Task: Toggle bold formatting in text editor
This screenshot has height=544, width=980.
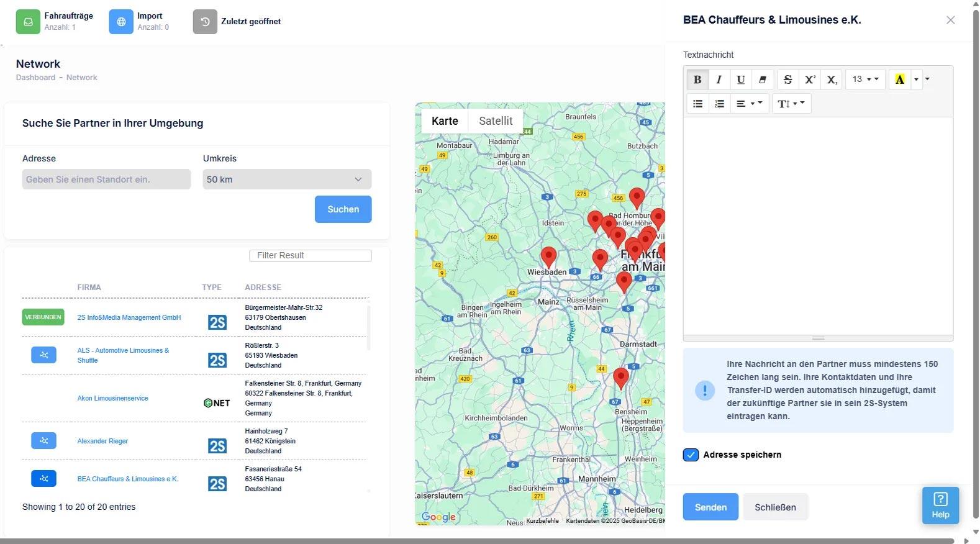Action: click(697, 79)
